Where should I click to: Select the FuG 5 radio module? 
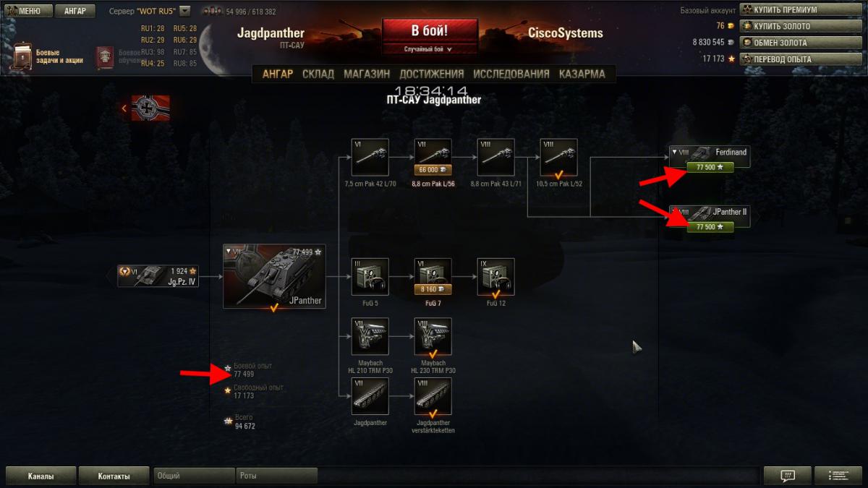[x=370, y=276]
